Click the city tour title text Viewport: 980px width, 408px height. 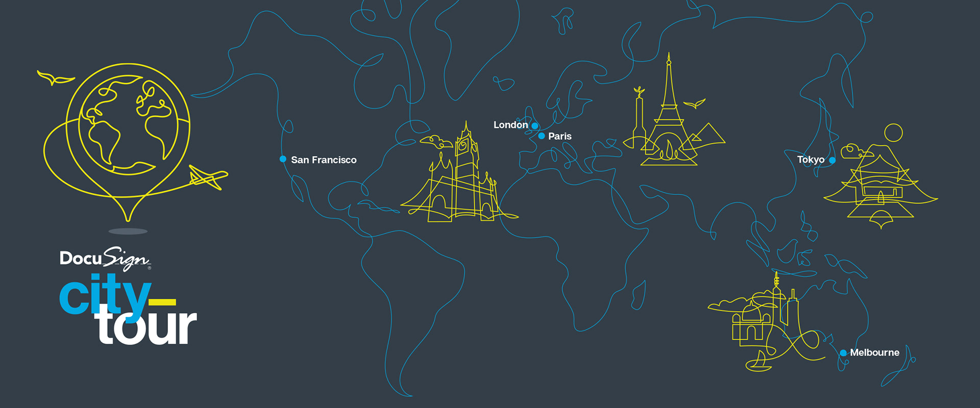pyautogui.click(x=128, y=309)
